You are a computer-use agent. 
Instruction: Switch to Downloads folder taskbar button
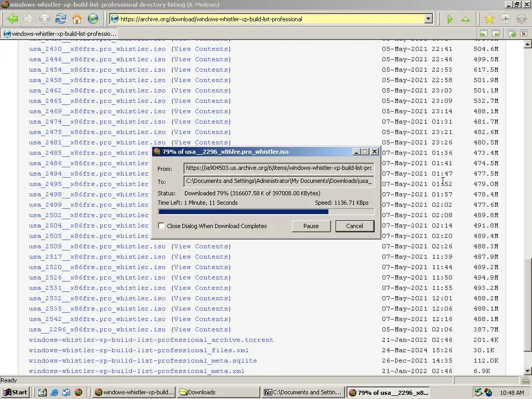[219, 392]
